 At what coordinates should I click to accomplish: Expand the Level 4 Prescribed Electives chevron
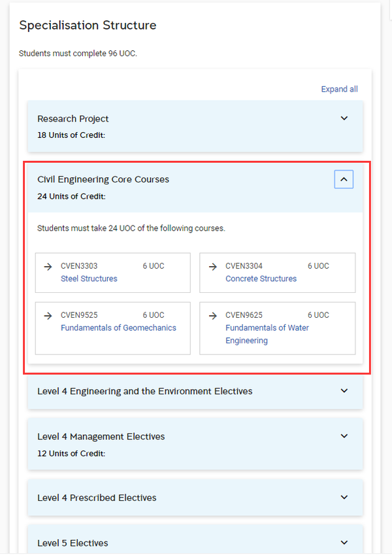(344, 498)
